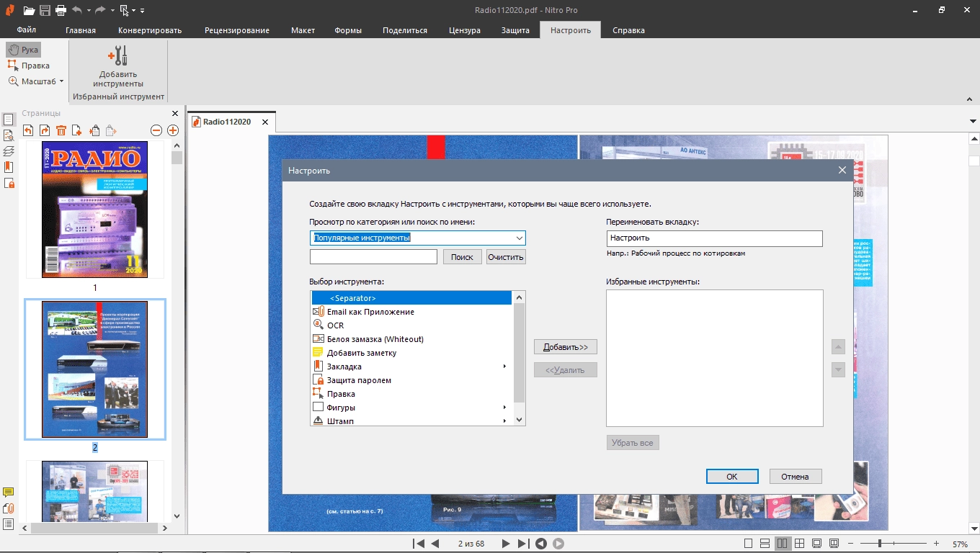The width and height of the screenshot is (980, 553).
Task: Click the Redo arrow icon
Action: tap(102, 10)
